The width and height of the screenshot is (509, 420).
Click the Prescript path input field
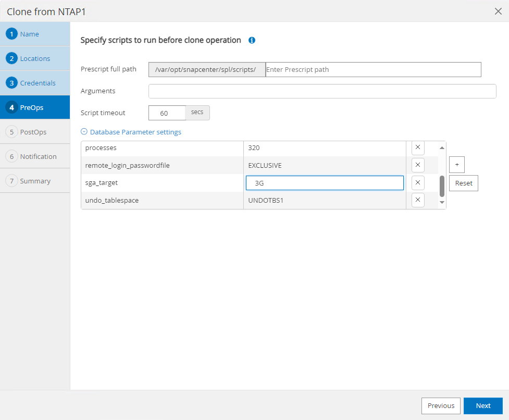coord(373,70)
